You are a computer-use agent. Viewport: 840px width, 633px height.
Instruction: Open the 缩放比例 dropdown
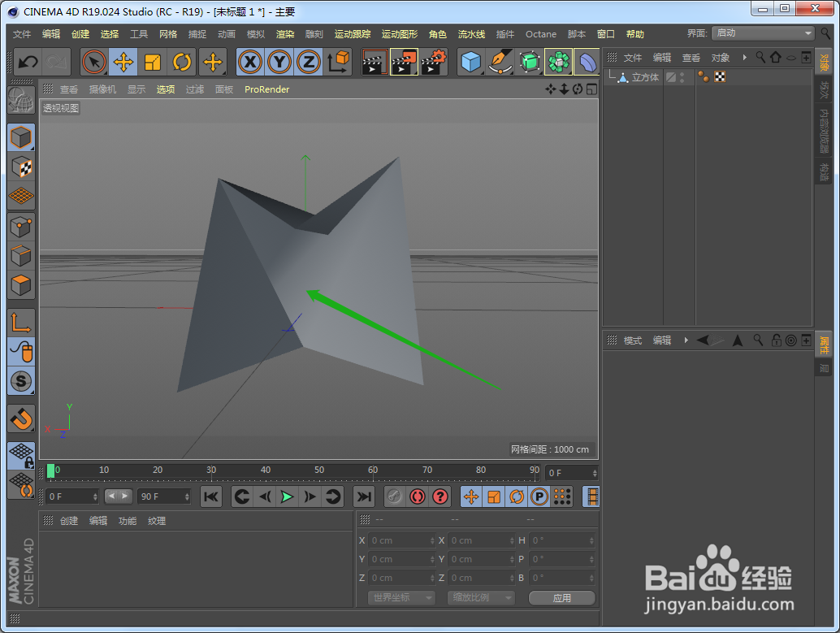(x=481, y=597)
